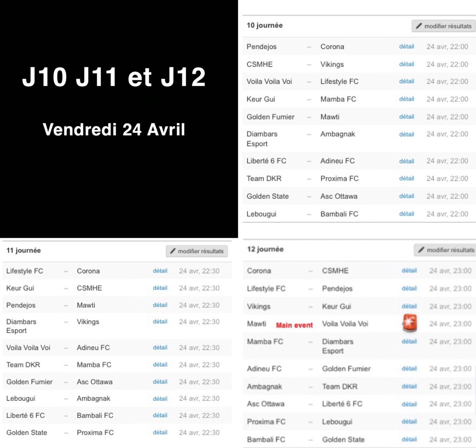Open détail for Bambali FC vs Golden State
476x448 pixels.
409,439
